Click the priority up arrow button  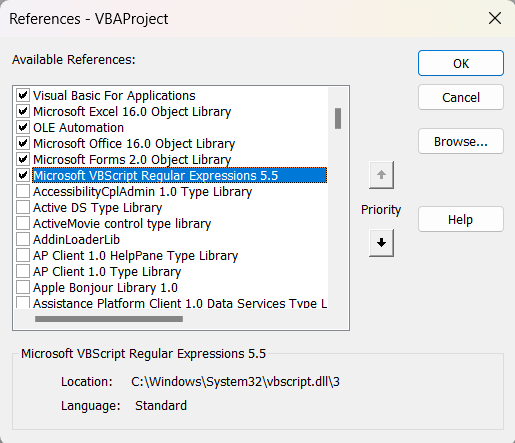pyautogui.click(x=381, y=175)
